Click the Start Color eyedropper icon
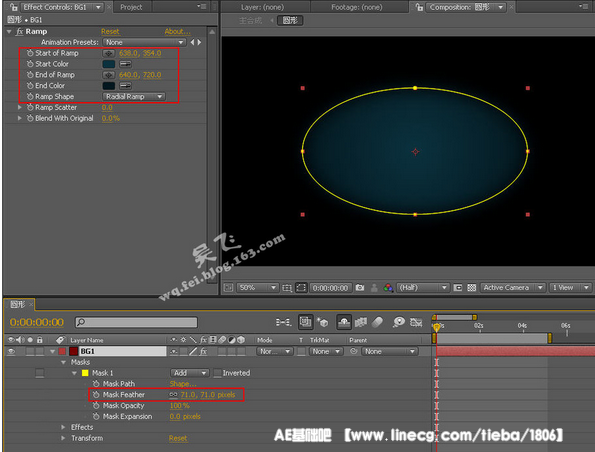The image size is (595, 452). tap(125, 64)
